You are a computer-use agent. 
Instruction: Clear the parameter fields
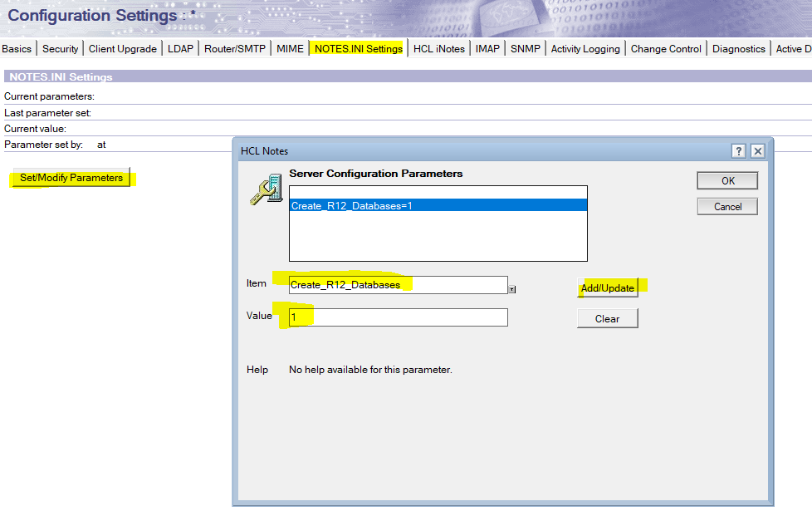click(608, 319)
